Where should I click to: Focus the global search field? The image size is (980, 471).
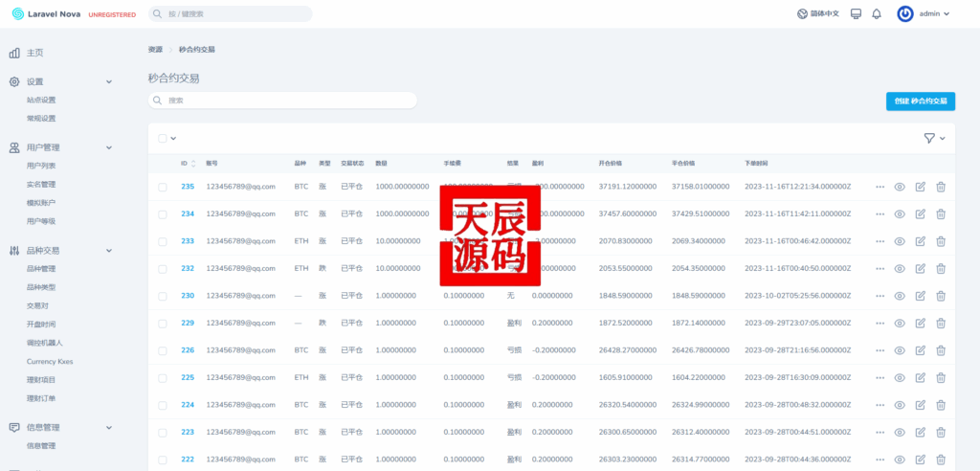(230, 13)
